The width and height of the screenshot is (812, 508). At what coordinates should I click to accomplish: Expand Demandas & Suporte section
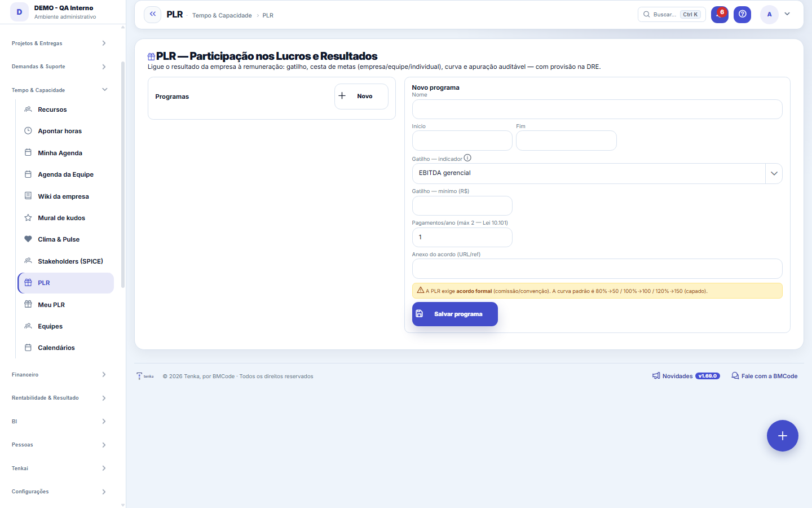point(59,67)
